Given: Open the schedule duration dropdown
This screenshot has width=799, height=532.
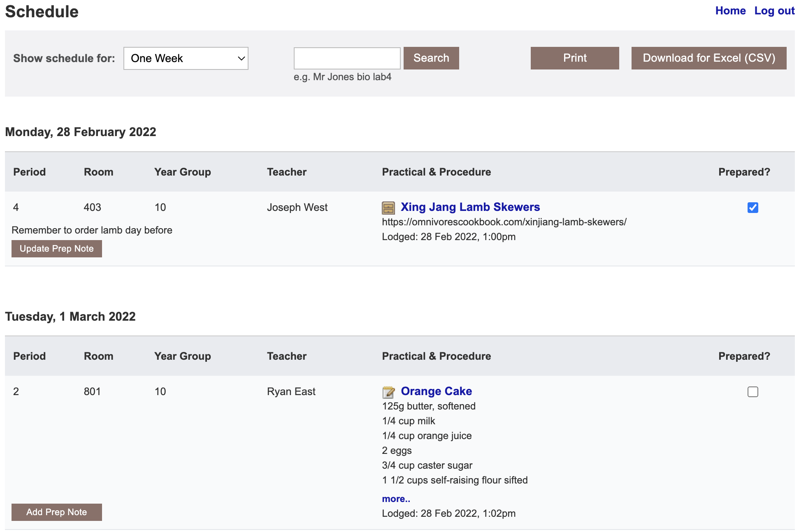Looking at the screenshot, I should (x=186, y=58).
